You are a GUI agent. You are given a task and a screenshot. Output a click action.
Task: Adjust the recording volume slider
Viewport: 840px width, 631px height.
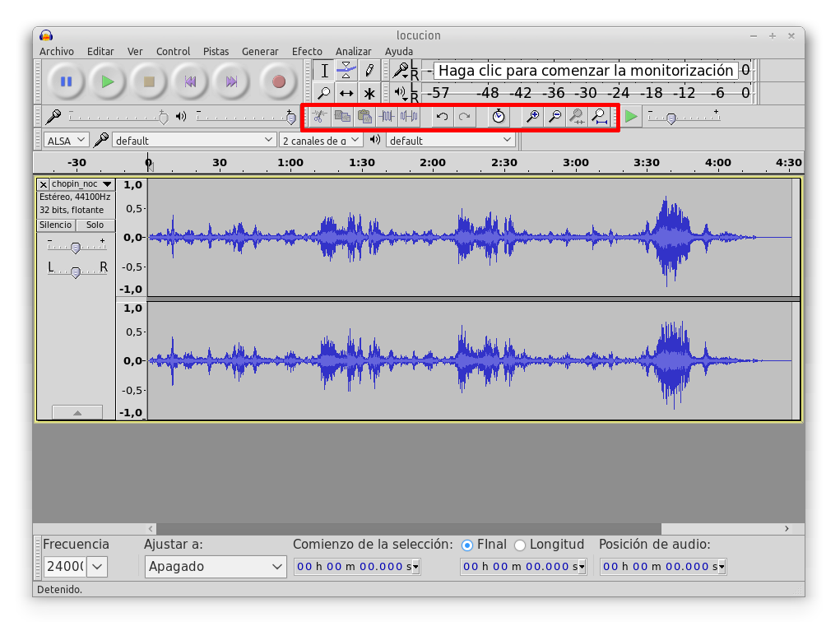tap(118, 116)
